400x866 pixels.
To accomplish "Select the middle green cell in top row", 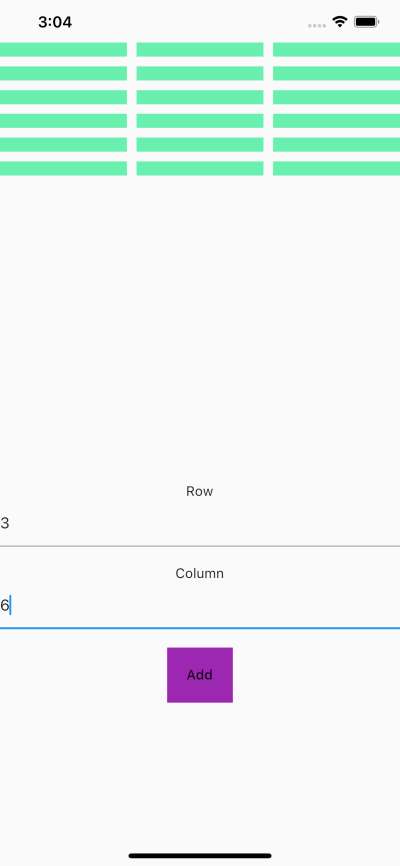I will (x=200, y=49).
